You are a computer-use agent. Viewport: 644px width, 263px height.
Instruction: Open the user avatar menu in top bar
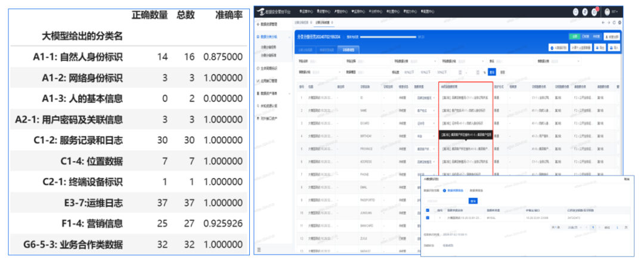tap(607, 11)
